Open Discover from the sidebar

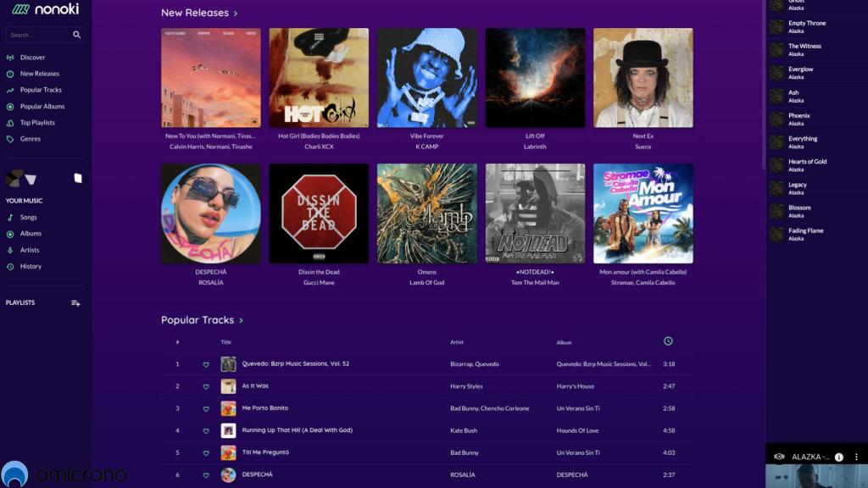click(x=32, y=58)
